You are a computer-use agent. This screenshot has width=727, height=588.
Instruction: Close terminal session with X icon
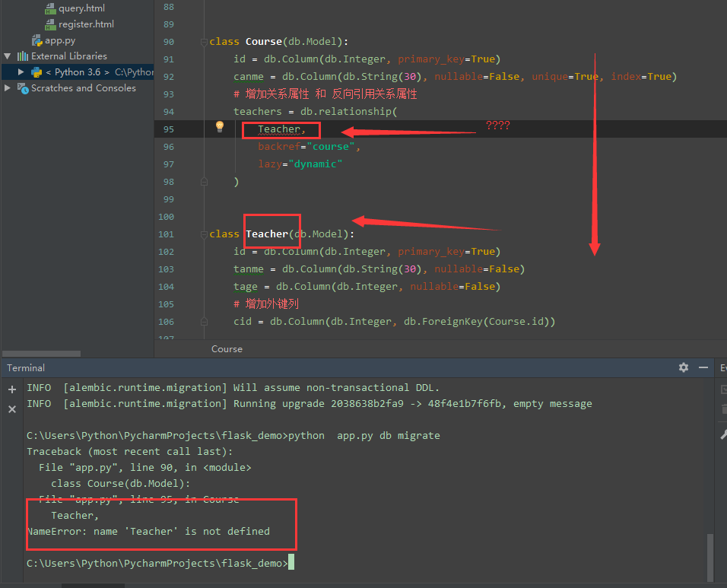(12, 409)
